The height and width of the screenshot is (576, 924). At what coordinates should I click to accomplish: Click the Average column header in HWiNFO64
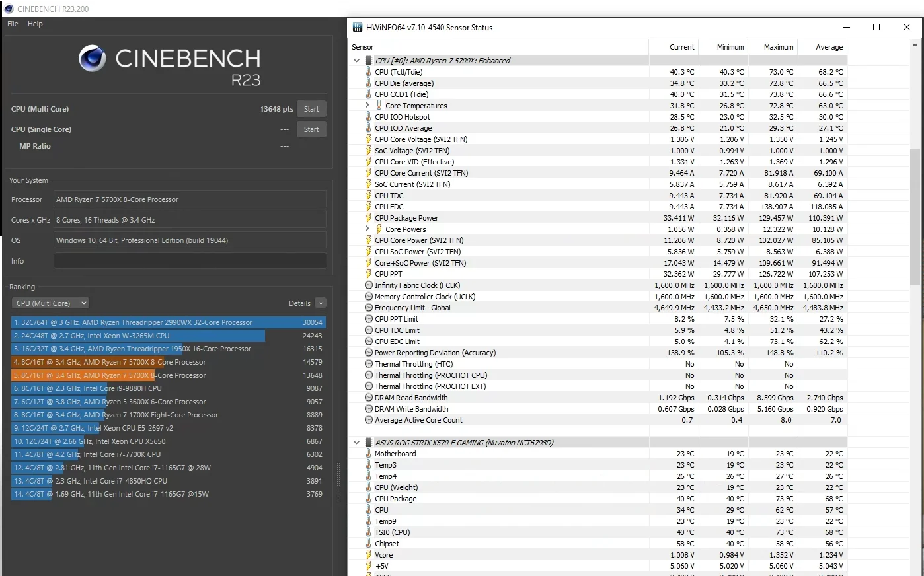[822, 47]
